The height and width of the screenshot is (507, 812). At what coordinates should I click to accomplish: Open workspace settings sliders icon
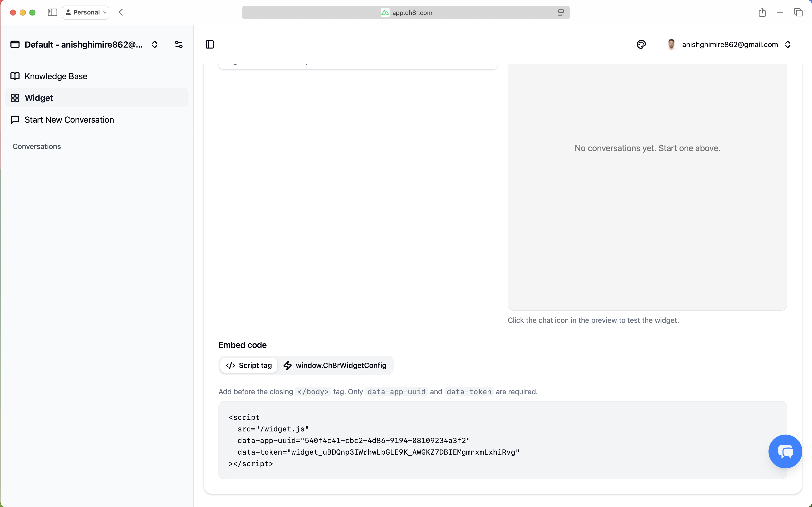(179, 44)
